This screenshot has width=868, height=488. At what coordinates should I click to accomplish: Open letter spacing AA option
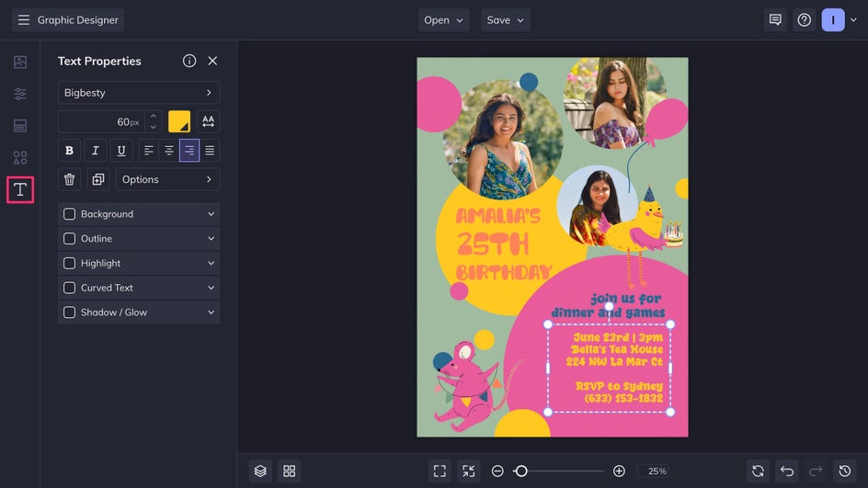coord(208,121)
